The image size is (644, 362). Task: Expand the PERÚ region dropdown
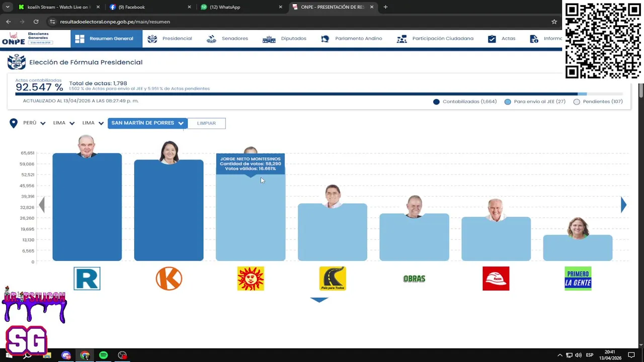(34, 123)
